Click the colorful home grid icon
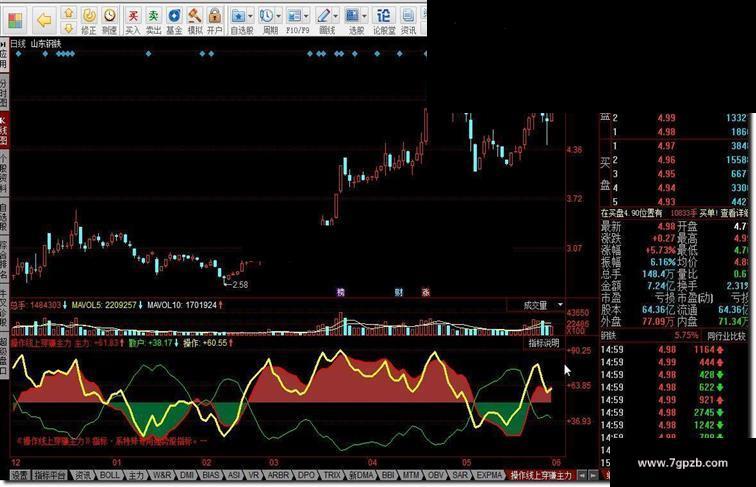The height and width of the screenshot is (487, 756). tap(15, 20)
